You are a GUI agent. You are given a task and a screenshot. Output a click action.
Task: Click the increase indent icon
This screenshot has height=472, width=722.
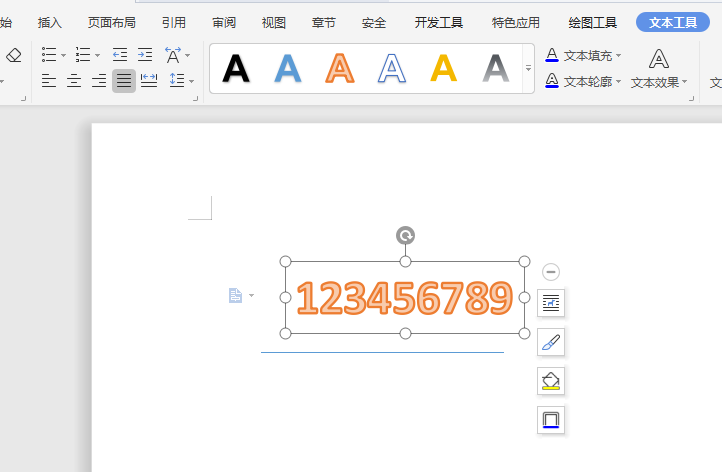[145, 55]
